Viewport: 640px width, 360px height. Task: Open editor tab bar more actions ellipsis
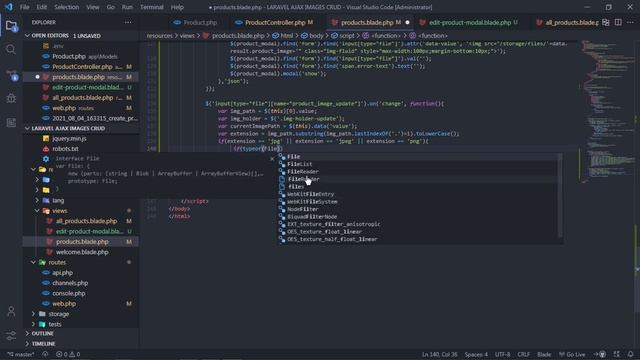click(x=630, y=22)
